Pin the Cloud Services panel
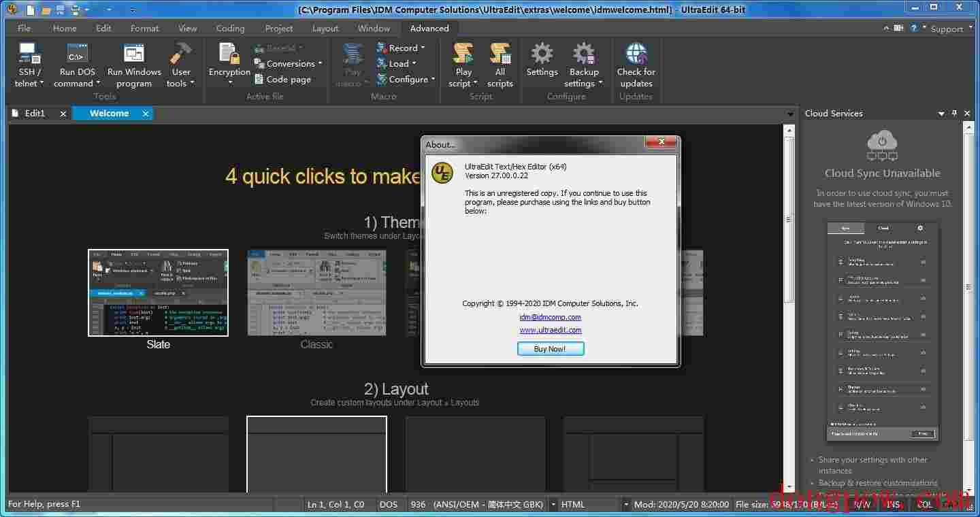The height and width of the screenshot is (517, 980). pos(955,114)
